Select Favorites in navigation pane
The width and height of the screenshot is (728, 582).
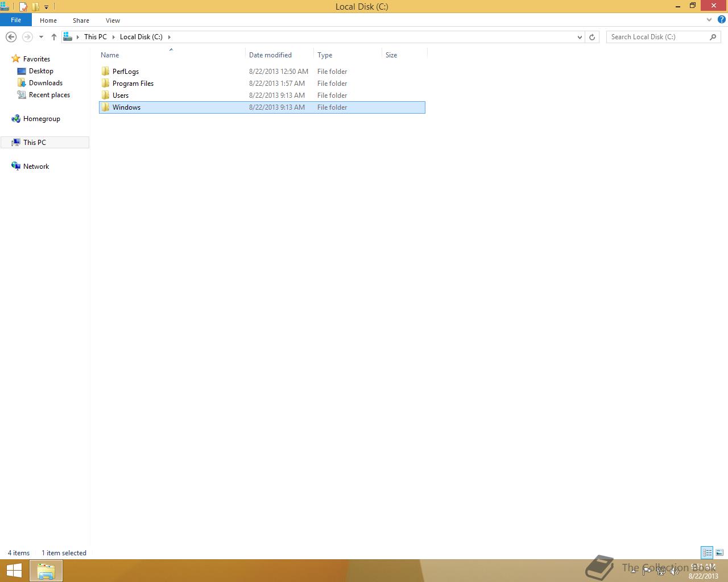(x=36, y=59)
